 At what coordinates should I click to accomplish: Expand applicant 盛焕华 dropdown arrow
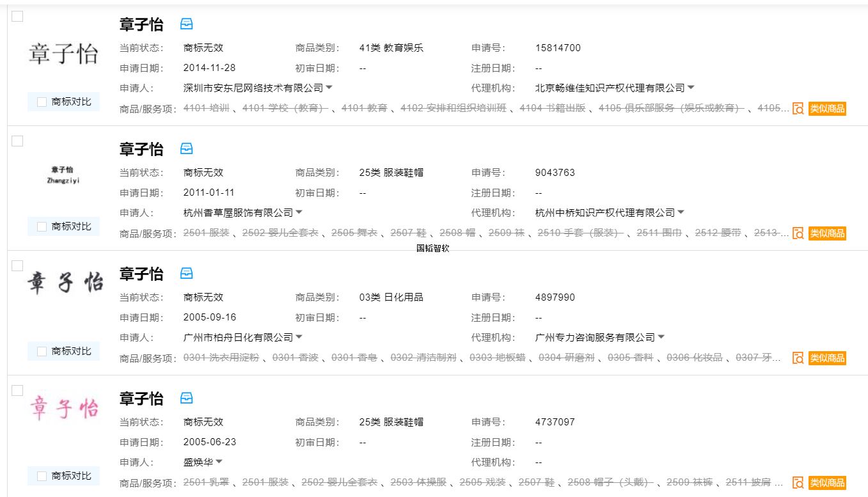click(x=219, y=462)
